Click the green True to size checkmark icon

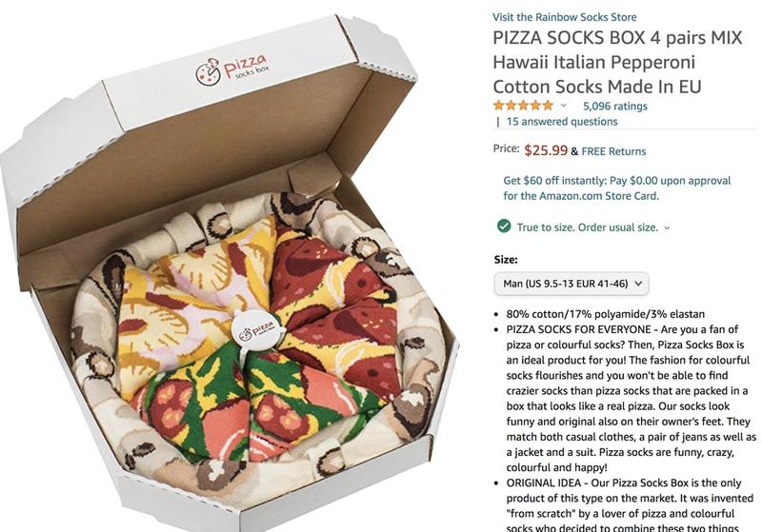[x=504, y=227]
